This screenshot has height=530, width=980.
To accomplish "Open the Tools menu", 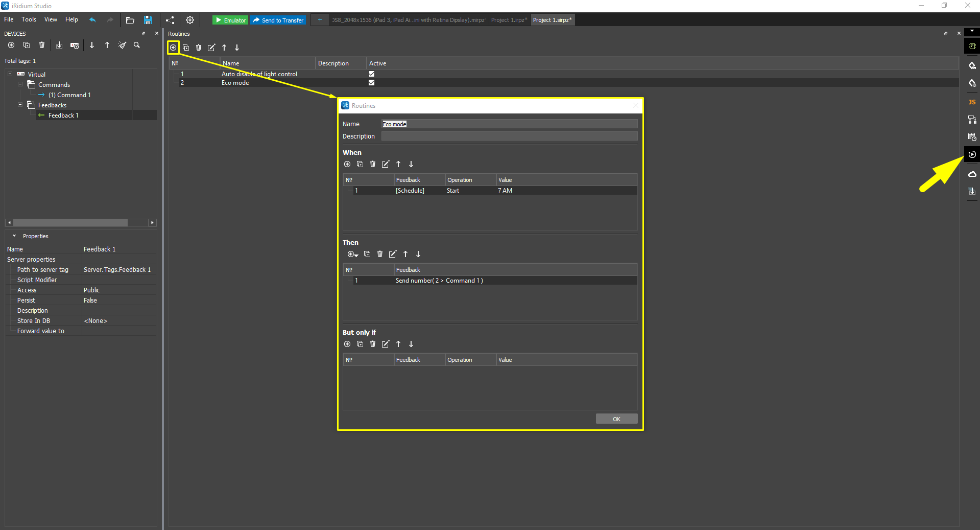I will click(29, 19).
